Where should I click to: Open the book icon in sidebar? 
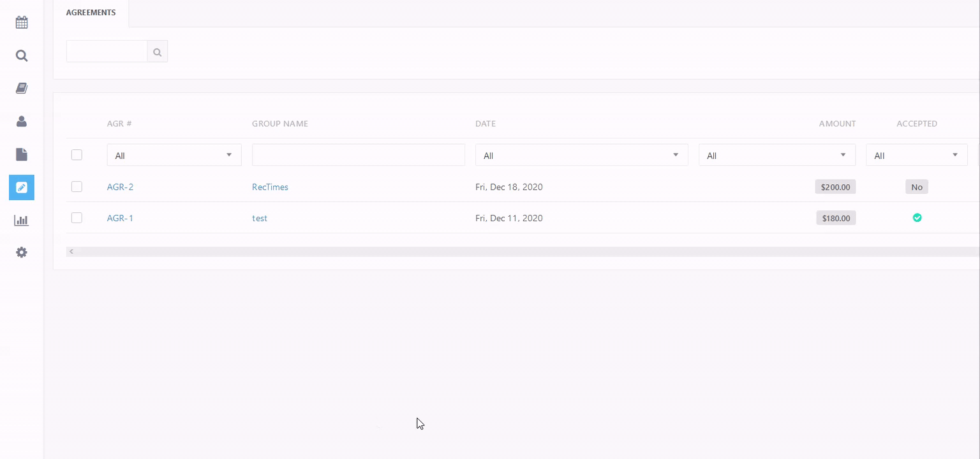(22, 89)
